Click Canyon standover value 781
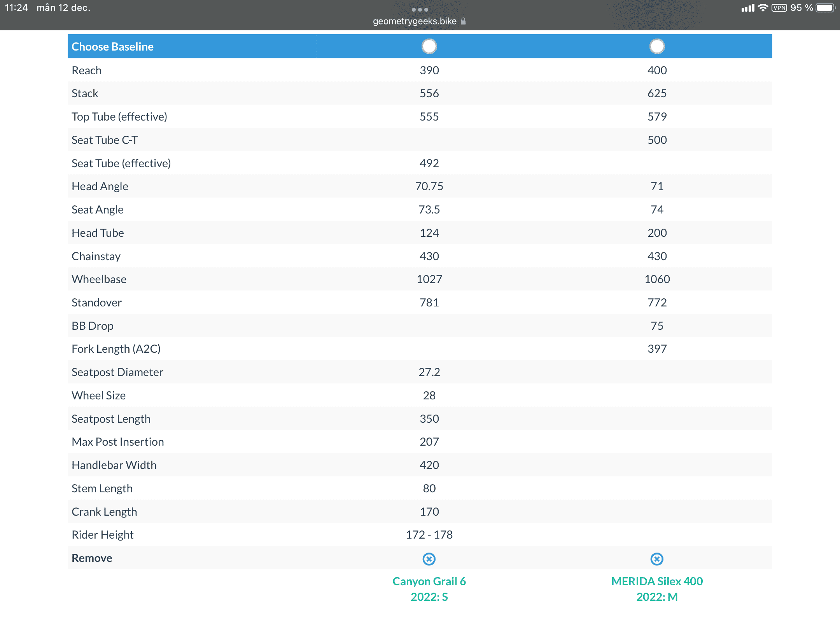Screen dimensions: 840x630 (x=429, y=303)
